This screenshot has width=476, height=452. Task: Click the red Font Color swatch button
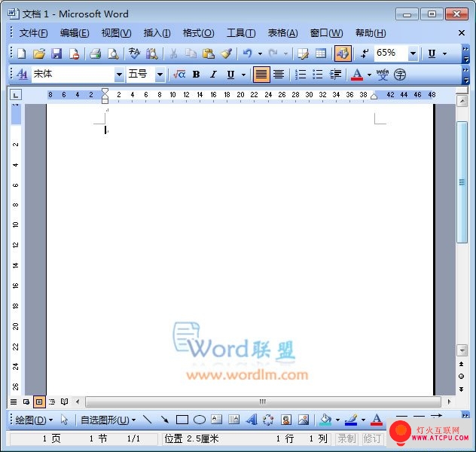click(x=357, y=75)
